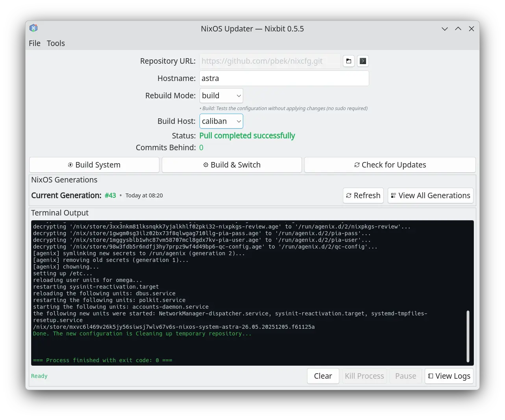
Task: Close the NixOS Updater window
Action: (x=472, y=29)
